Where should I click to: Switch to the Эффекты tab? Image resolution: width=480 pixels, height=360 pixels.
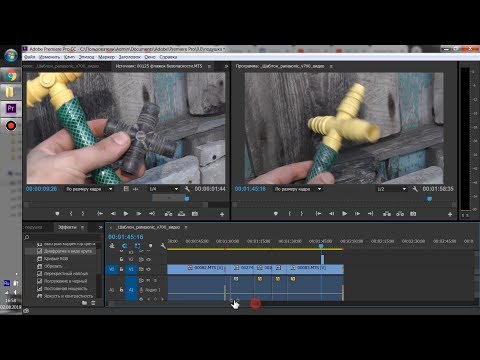click(x=67, y=227)
